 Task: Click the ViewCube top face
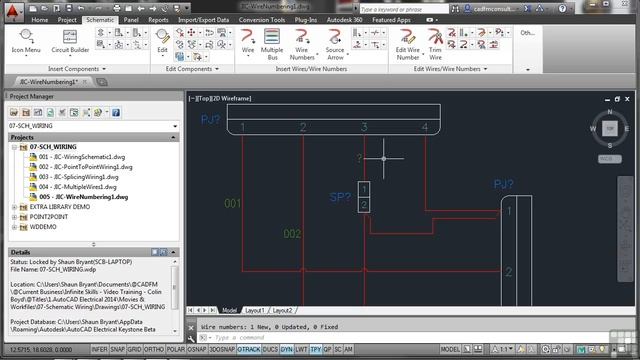point(610,129)
